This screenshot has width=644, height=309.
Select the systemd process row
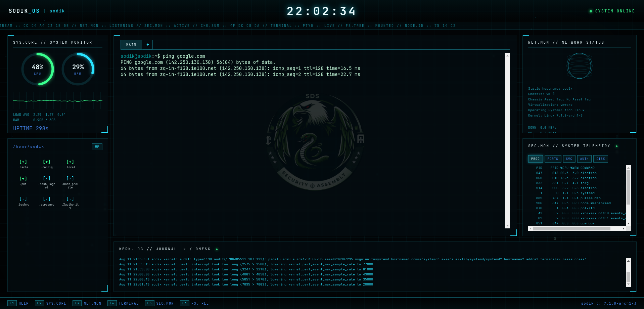(x=577, y=193)
